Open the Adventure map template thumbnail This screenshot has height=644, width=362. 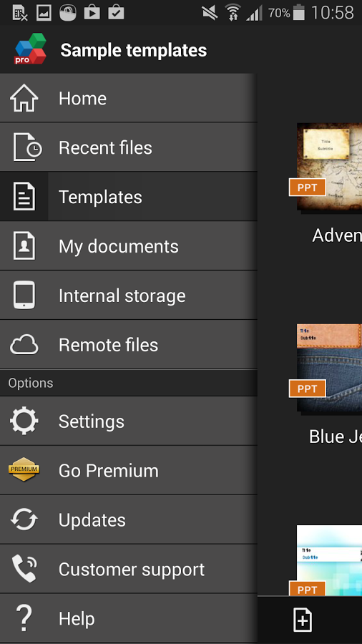[329, 167]
